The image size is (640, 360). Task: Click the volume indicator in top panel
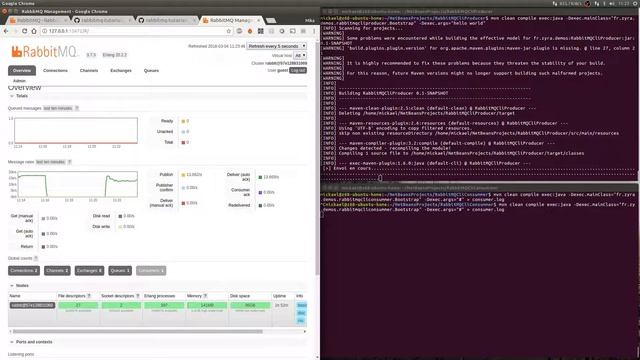click(612, 3)
